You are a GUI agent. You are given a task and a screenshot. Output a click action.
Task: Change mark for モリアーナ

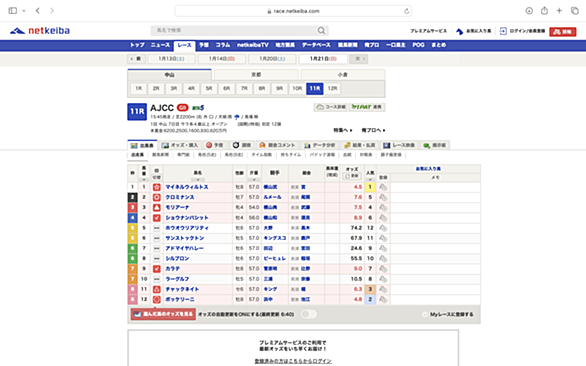click(157, 207)
